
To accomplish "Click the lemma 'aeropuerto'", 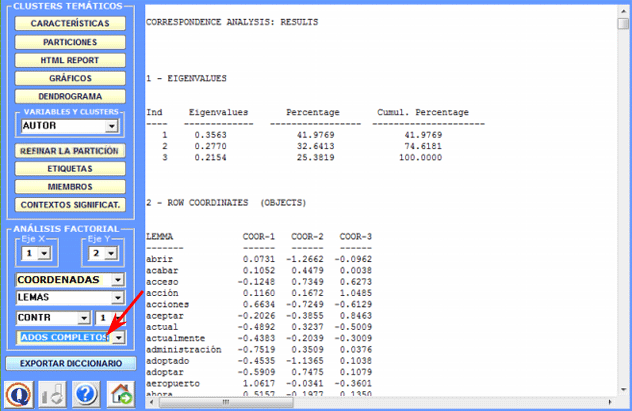I will [x=173, y=383].
